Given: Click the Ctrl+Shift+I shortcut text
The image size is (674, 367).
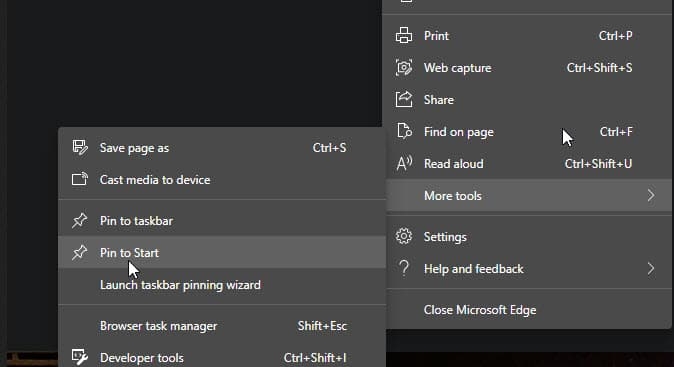Looking at the screenshot, I should click(315, 358).
